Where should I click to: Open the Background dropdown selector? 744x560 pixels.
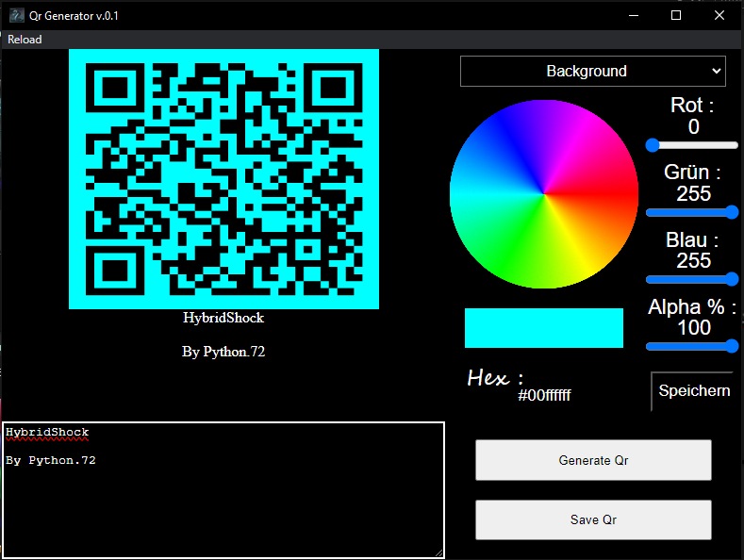(592, 72)
